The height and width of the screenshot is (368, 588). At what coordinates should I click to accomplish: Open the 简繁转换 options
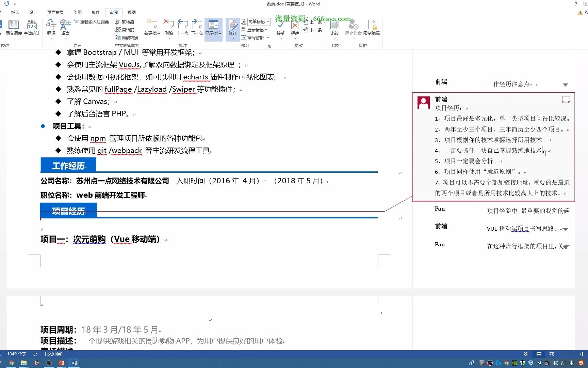pos(127,37)
